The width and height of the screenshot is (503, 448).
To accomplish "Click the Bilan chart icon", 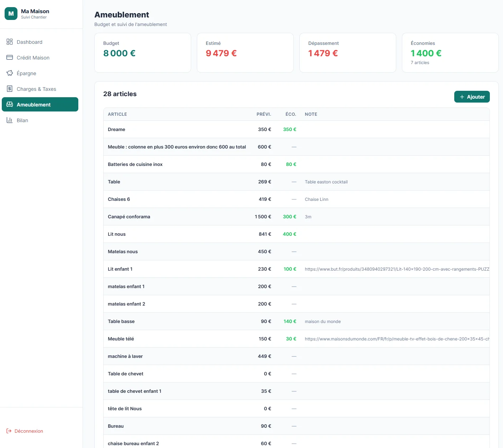I will (10, 120).
